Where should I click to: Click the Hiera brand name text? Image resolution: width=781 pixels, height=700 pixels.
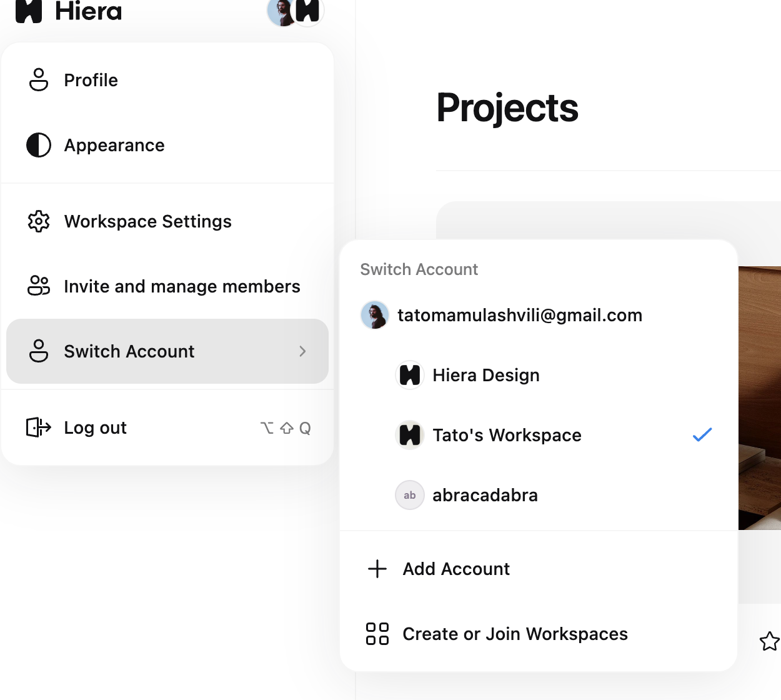pos(89,11)
